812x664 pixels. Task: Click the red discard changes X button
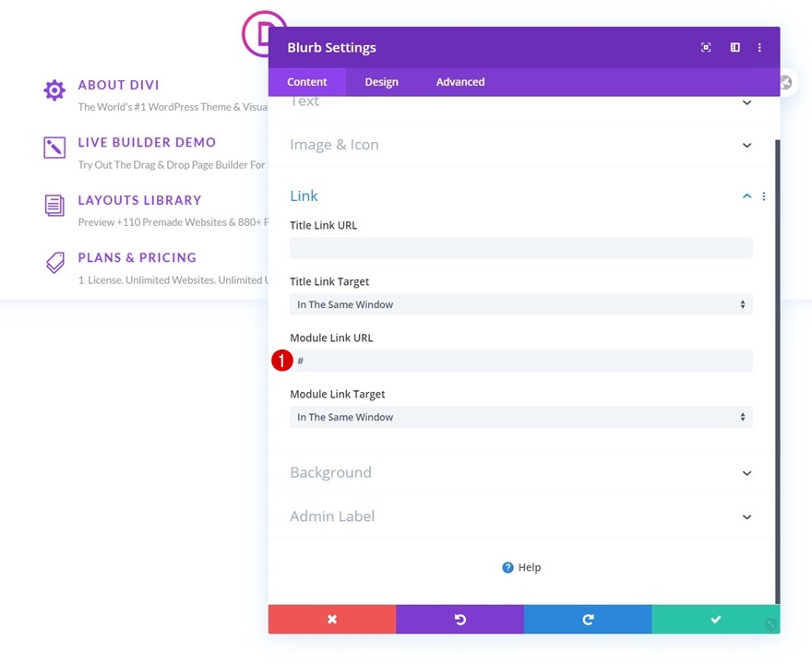[x=332, y=619]
